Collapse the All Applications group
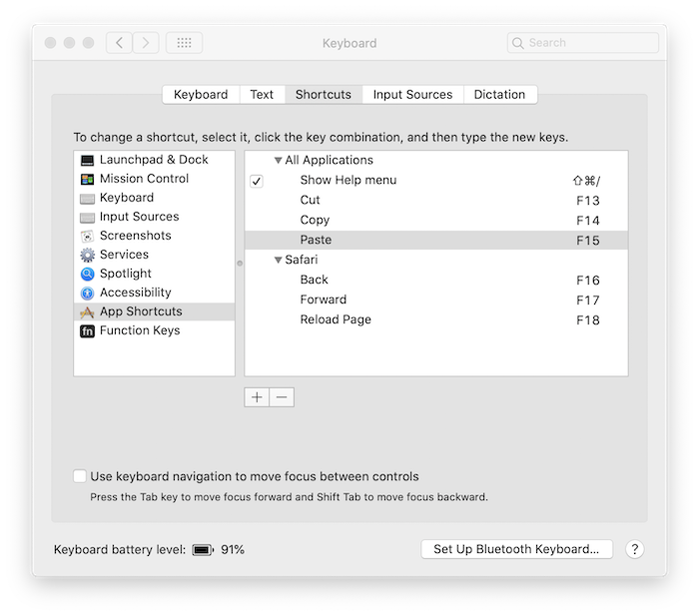699x616 pixels. (x=278, y=160)
